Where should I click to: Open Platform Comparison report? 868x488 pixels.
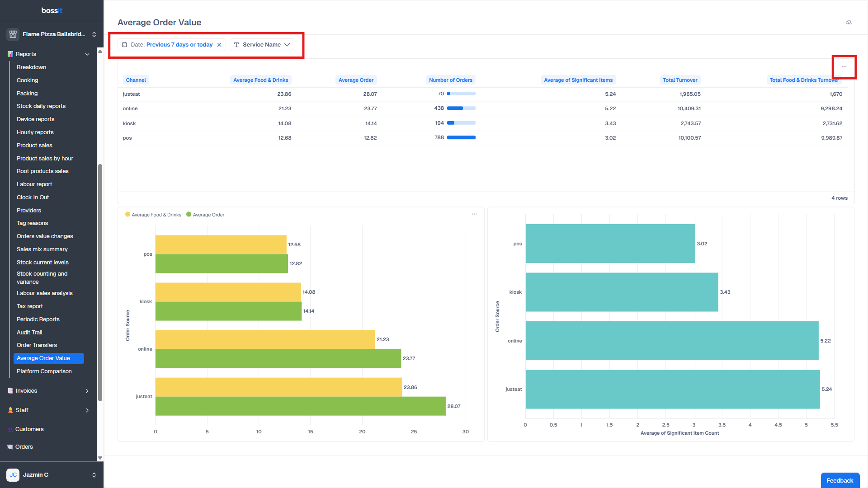point(44,371)
